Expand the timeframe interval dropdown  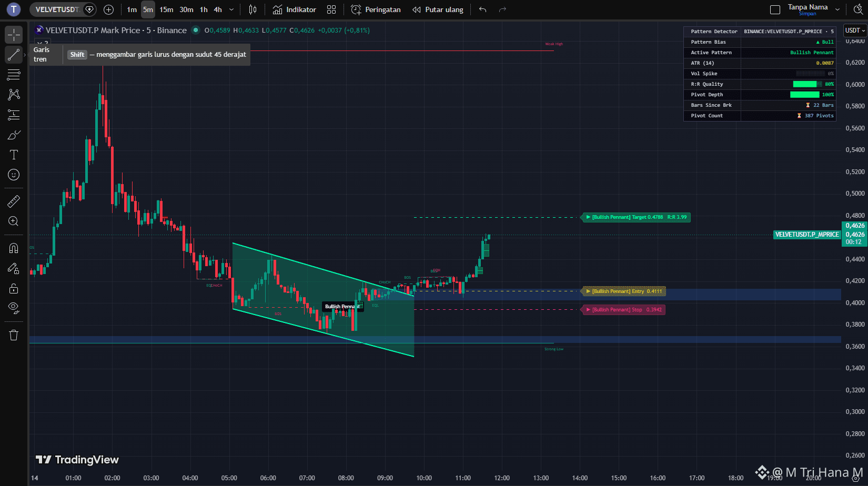click(231, 9)
